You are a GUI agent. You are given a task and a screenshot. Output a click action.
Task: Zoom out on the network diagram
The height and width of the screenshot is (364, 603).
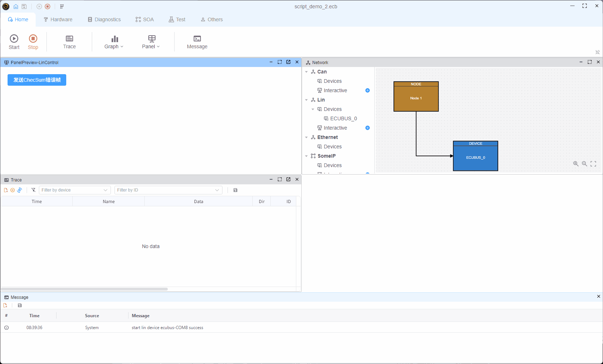coord(584,164)
